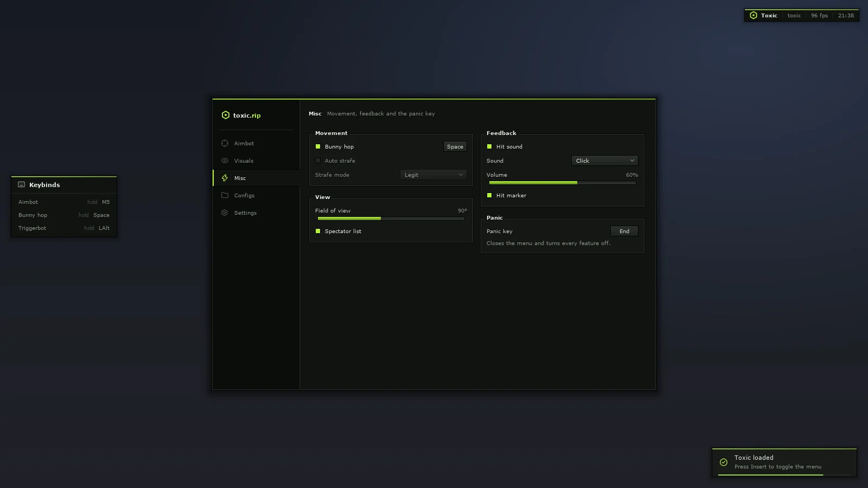Screen dimensions: 868x488
Task: Click the Settings gear icon
Action: coord(225,213)
